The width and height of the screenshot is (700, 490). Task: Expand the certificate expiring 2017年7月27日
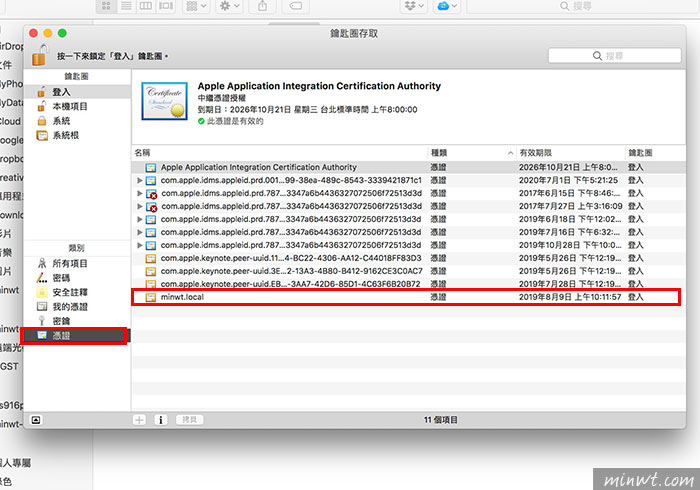(x=139, y=206)
